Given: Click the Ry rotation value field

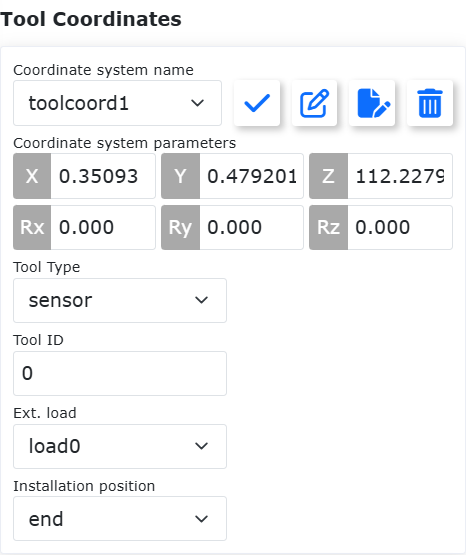Looking at the screenshot, I should pyautogui.click(x=251, y=227).
